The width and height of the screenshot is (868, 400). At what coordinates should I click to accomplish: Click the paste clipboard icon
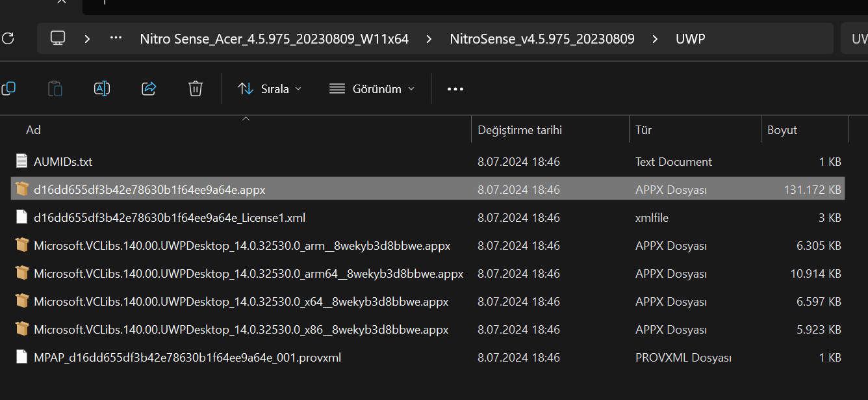[x=55, y=88]
